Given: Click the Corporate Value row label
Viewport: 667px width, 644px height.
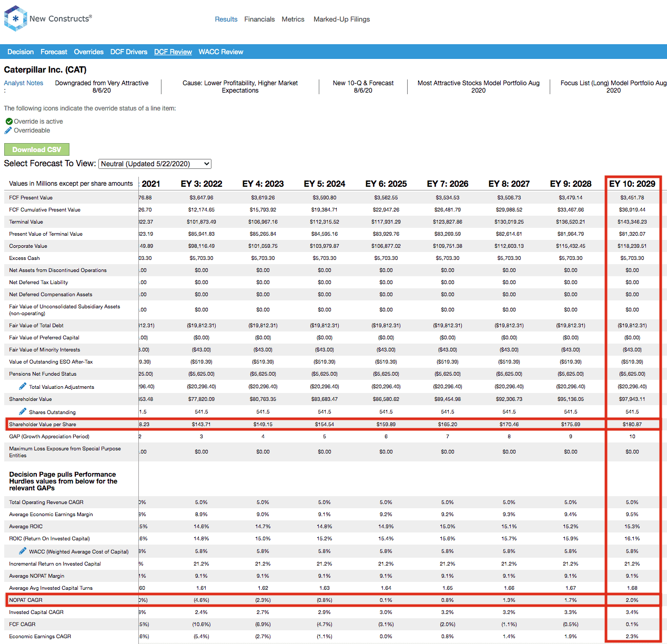Looking at the screenshot, I should pos(28,246).
